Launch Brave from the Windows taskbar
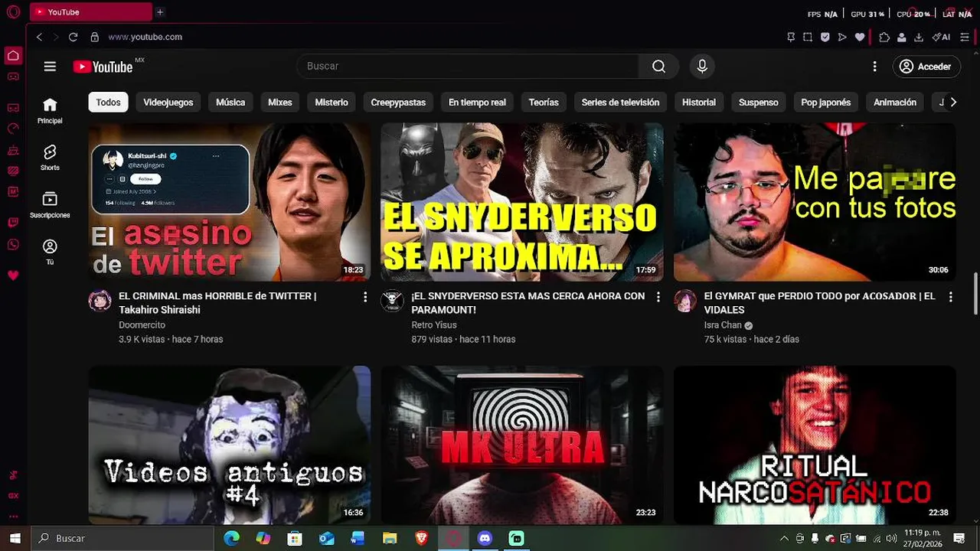Image resolution: width=980 pixels, height=551 pixels. [421, 538]
